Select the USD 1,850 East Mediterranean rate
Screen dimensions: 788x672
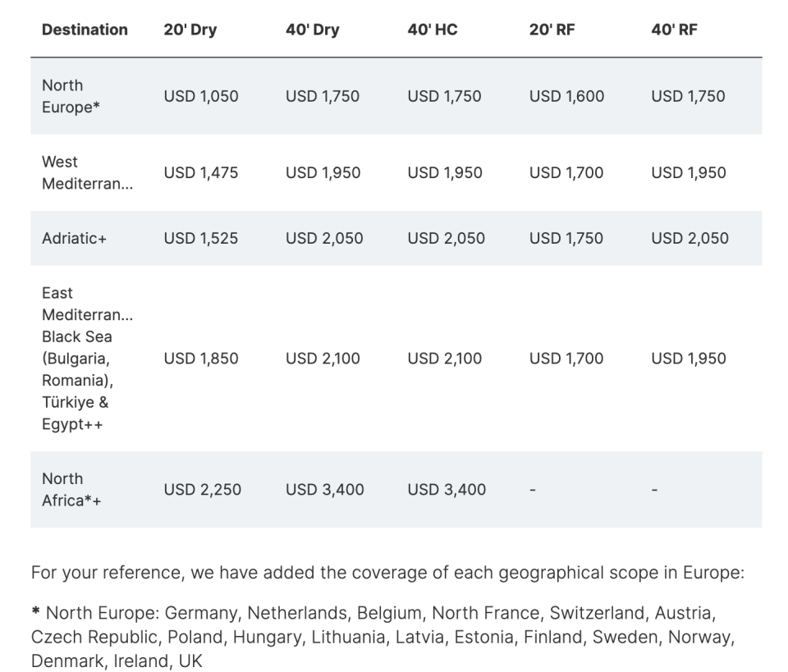tap(201, 359)
